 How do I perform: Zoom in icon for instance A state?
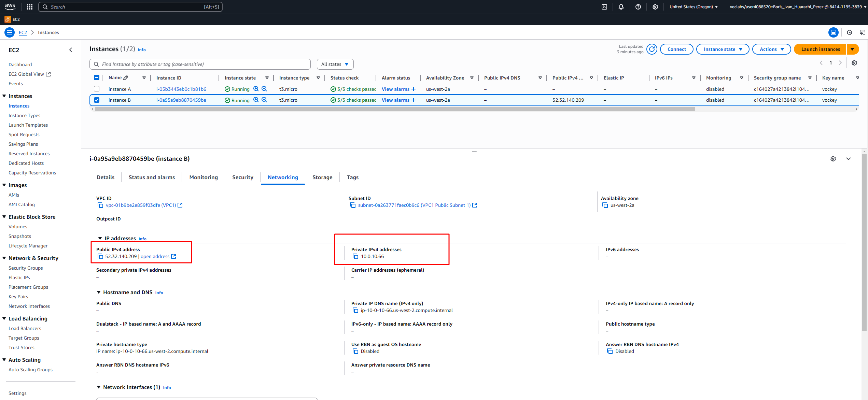[256, 89]
